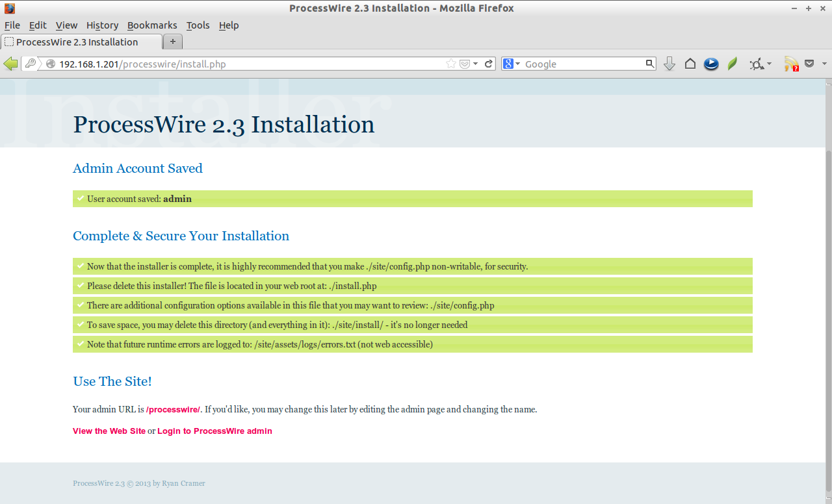Click the RSS feed icon with question mark
This screenshot has width=832, height=504.
[x=791, y=64]
